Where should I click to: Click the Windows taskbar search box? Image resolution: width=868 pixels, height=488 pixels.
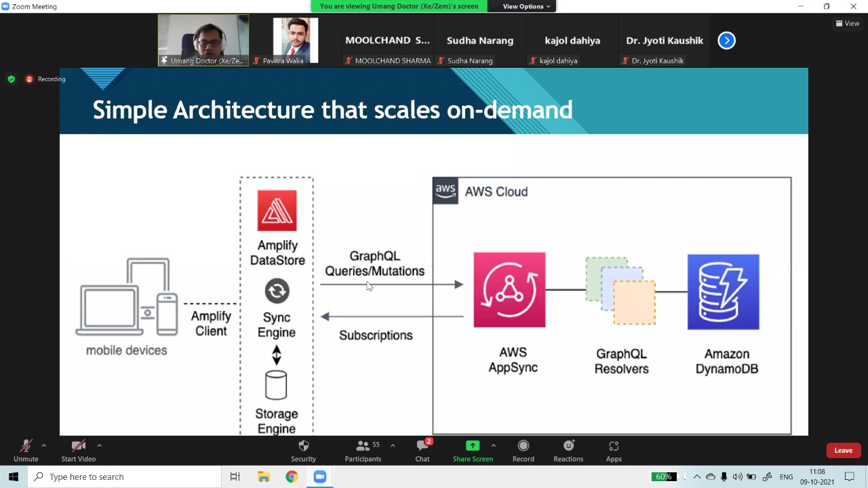point(125,476)
